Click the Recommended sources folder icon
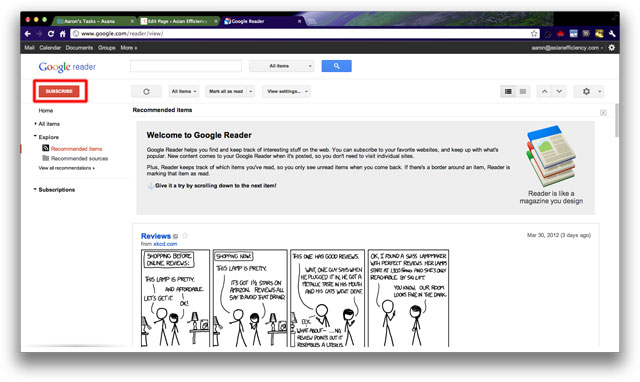 pyautogui.click(x=46, y=158)
